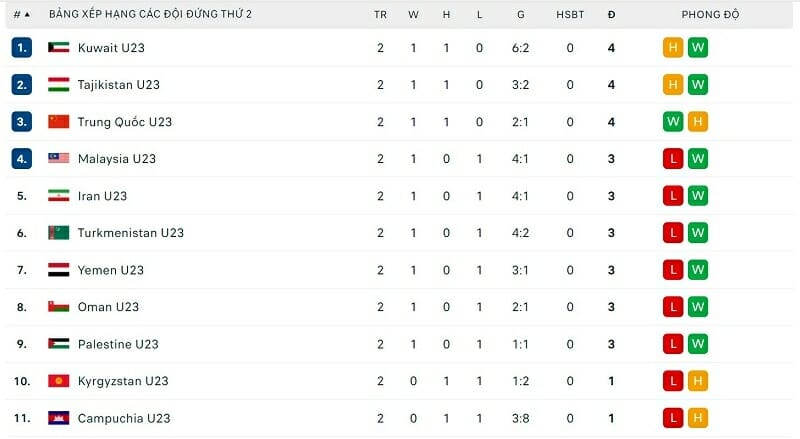Click the Cambodia flag icon
The height and width of the screenshot is (439, 800).
(x=58, y=418)
